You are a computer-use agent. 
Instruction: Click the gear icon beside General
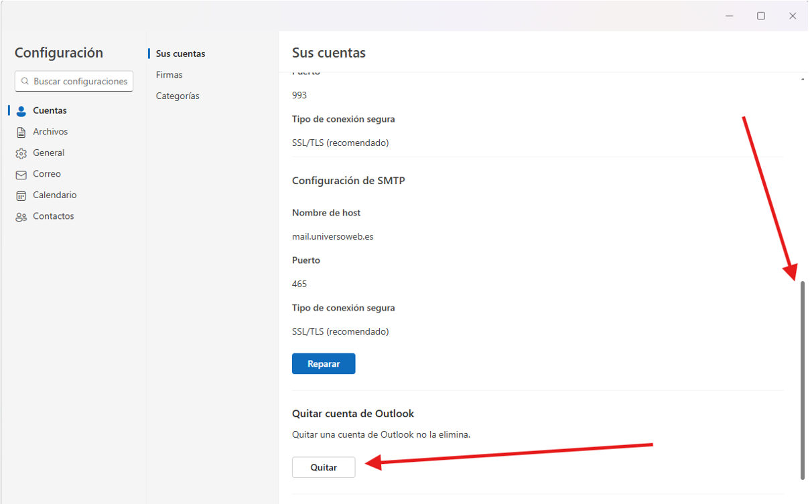(21, 153)
